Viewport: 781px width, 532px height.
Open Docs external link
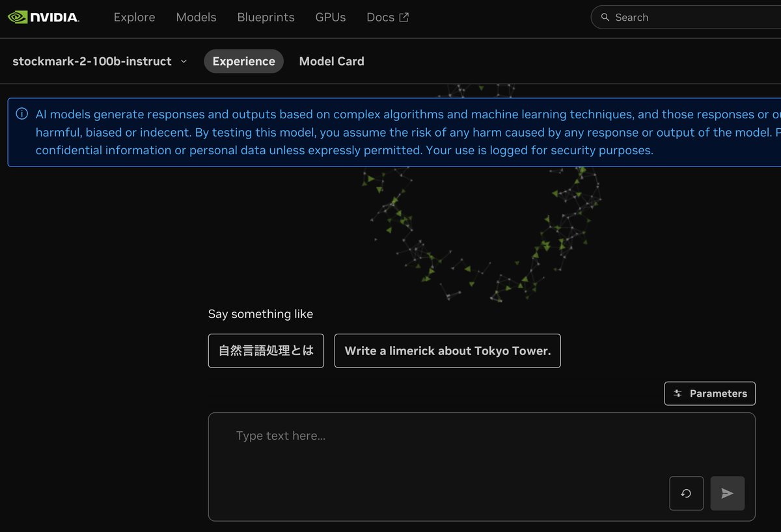coord(387,18)
